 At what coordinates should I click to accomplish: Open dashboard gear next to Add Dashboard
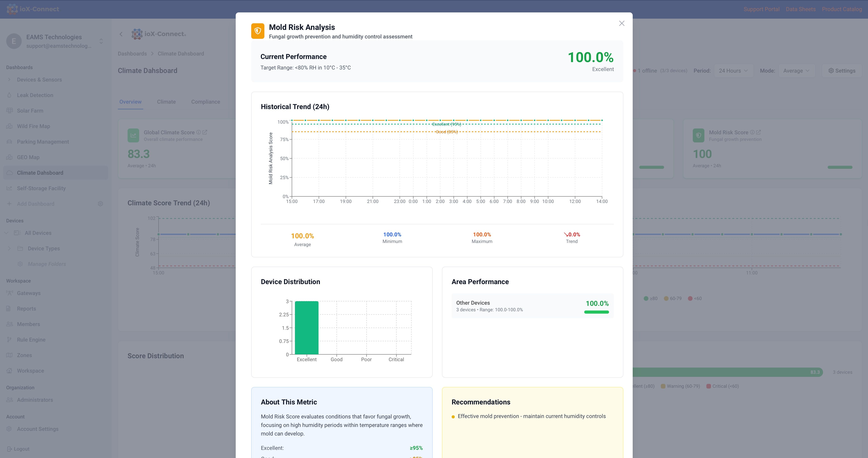(100, 204)
